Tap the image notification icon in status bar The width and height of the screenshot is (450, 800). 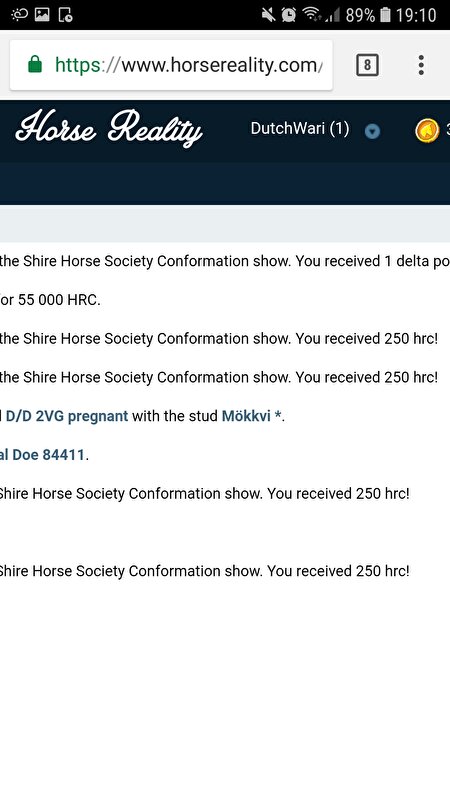42,15
